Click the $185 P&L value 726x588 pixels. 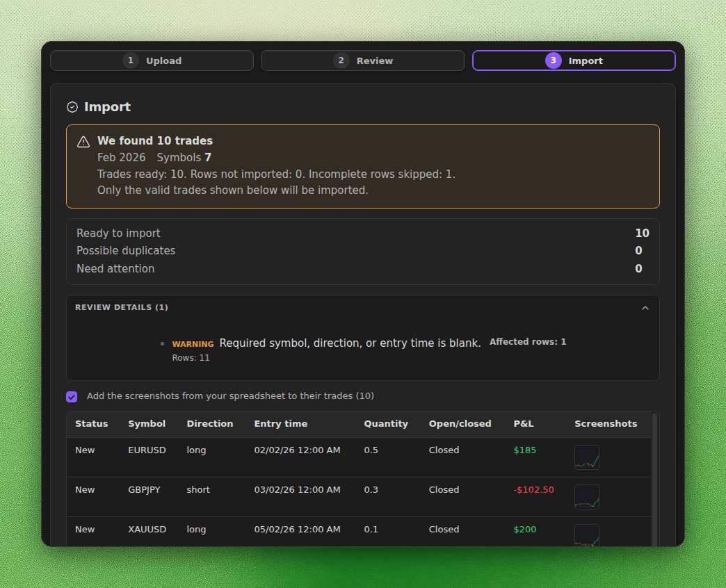524,450
